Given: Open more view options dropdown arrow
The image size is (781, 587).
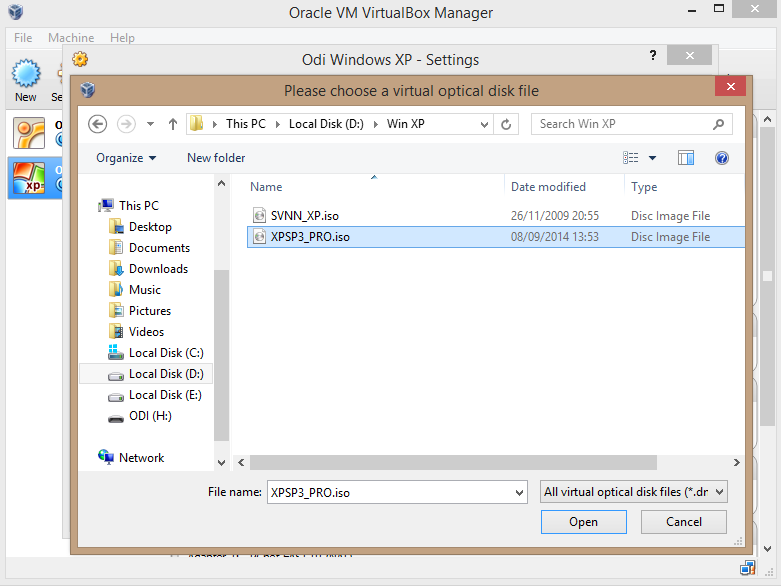Looking at the screenshot, I should 652,158.
